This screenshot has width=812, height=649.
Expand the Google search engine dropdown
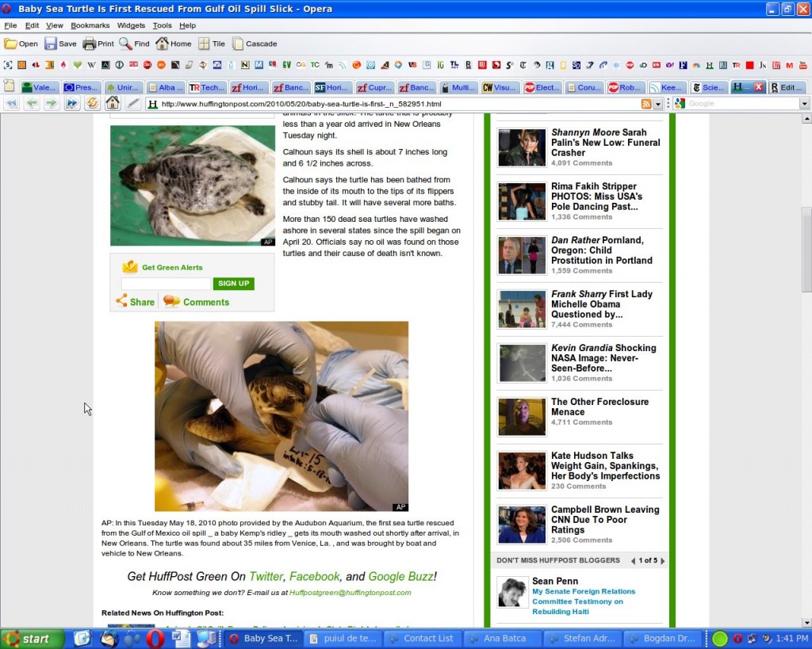click(804, 104)
